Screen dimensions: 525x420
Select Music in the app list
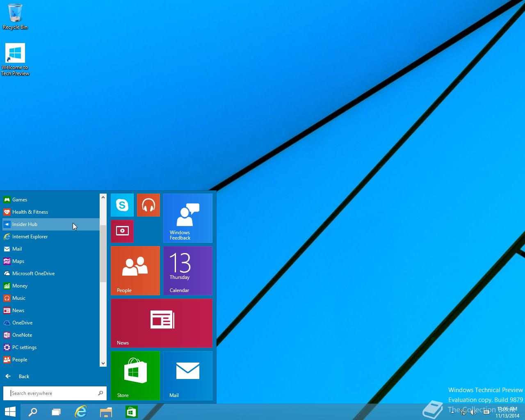pyautogui.click(x=51, y=298)
